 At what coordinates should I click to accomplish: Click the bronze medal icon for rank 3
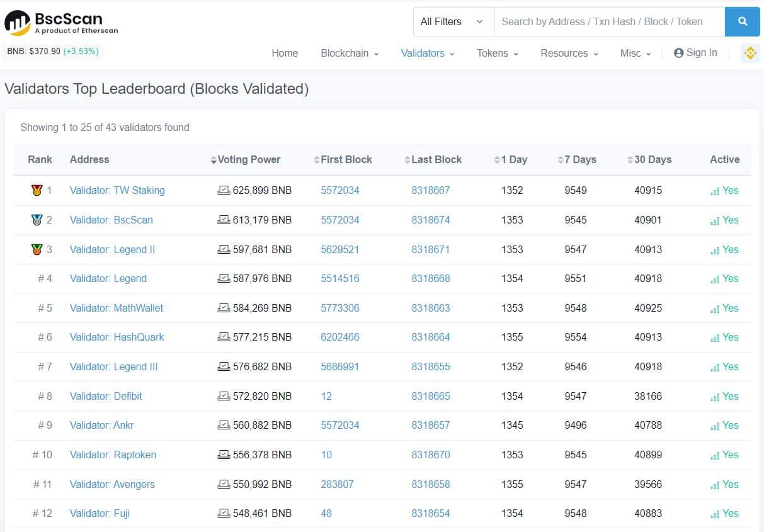click(37, 249)
